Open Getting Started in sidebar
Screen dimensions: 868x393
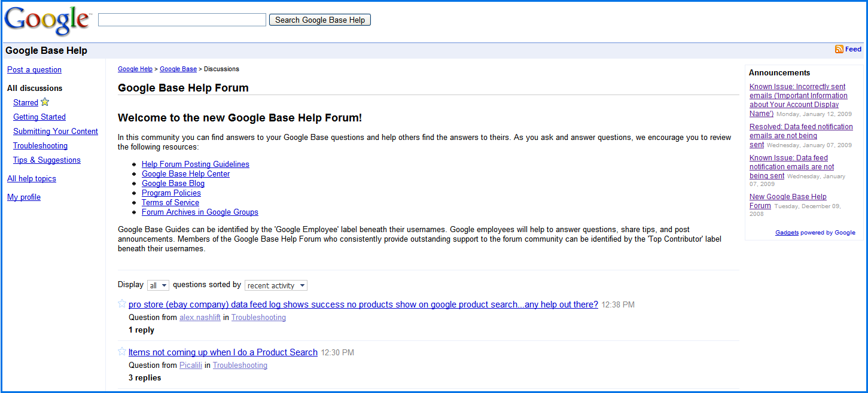(39, 117)
